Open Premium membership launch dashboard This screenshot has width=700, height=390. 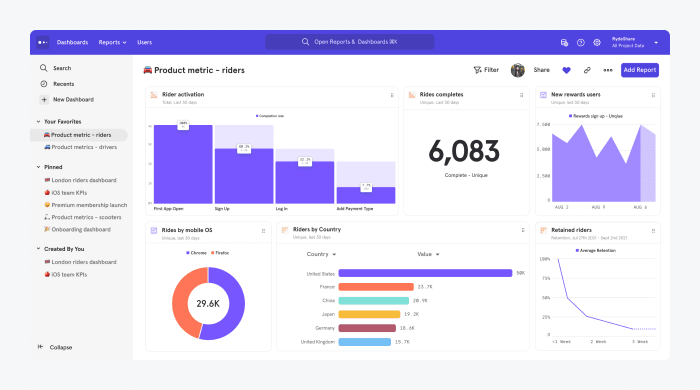tap(86, 205)
